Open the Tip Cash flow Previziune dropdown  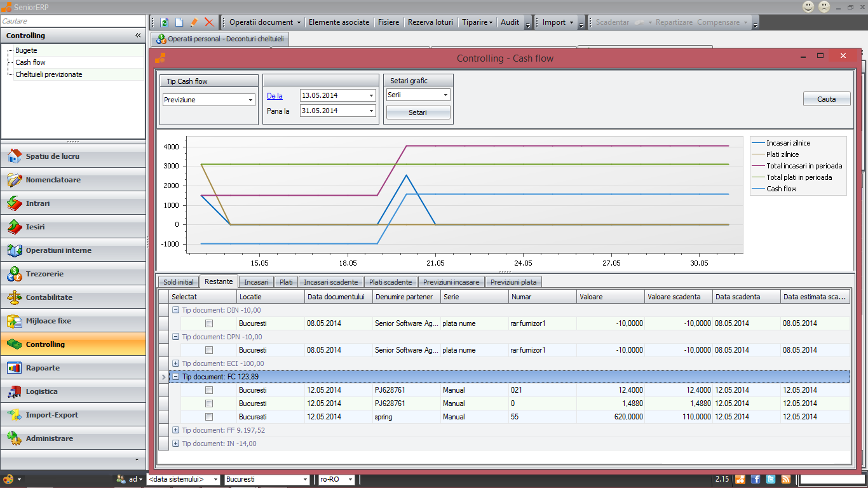coord(250,100)
